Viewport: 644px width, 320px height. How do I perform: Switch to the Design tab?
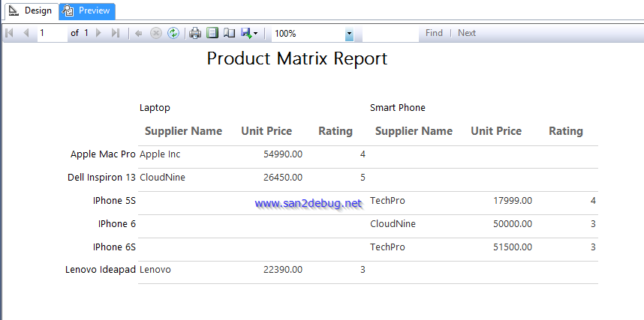32,10
